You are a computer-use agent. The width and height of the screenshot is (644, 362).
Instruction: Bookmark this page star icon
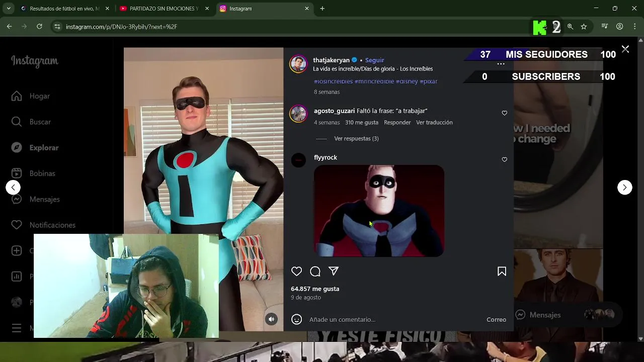point(584,27)
